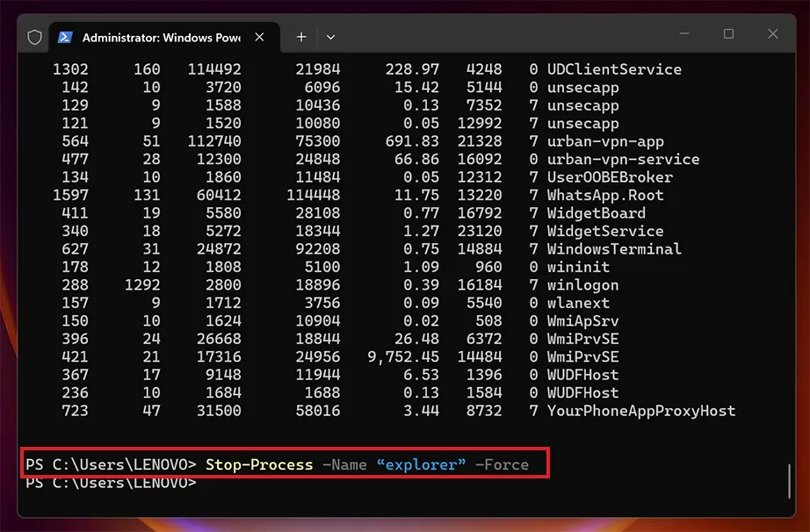Viewport: 810px width, 532px height.
Task: Click the PowerShell icon on the tab
Action: tap(65, 37)
